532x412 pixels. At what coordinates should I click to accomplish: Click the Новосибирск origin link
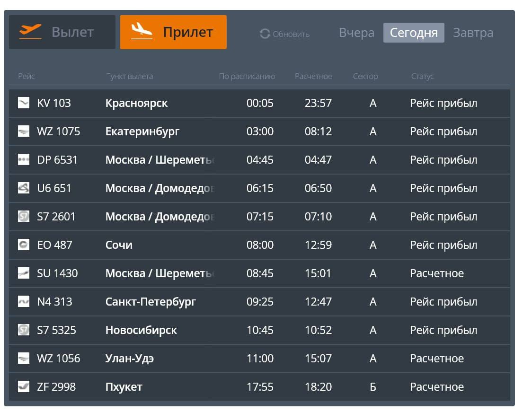[141, 330]
